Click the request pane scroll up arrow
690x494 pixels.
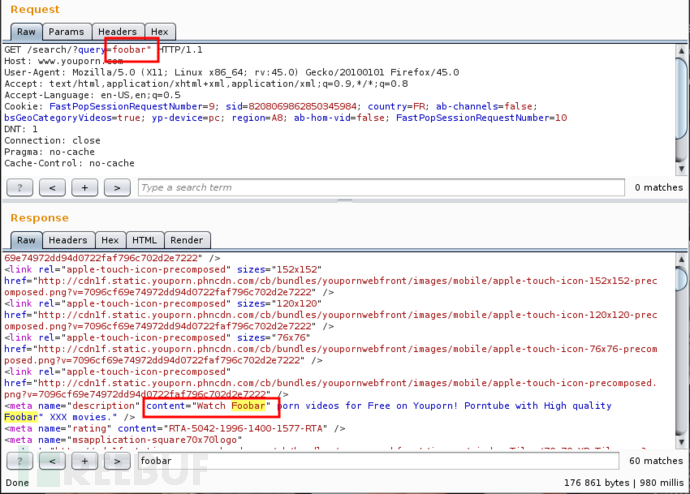point(682,51)
